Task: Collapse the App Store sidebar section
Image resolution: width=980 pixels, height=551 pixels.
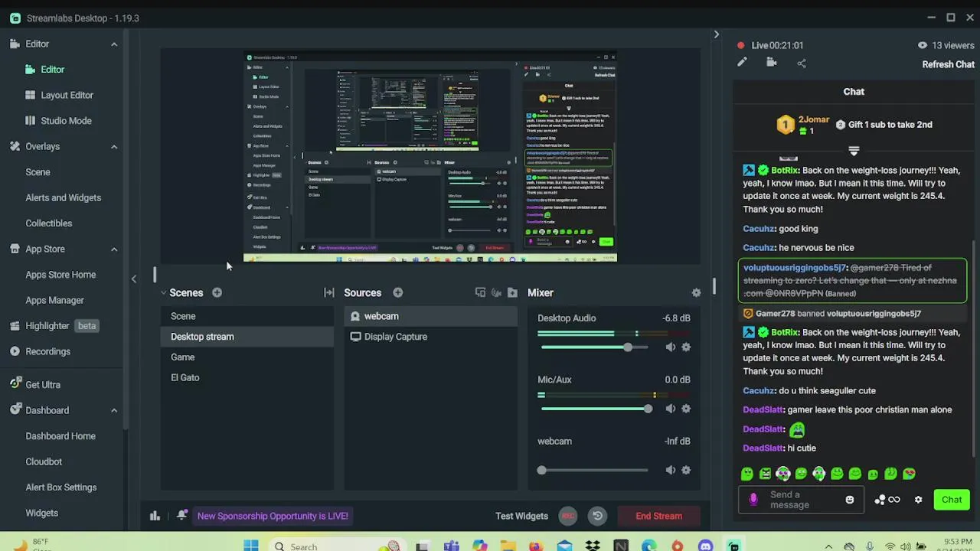Action: tap(114, 249)
